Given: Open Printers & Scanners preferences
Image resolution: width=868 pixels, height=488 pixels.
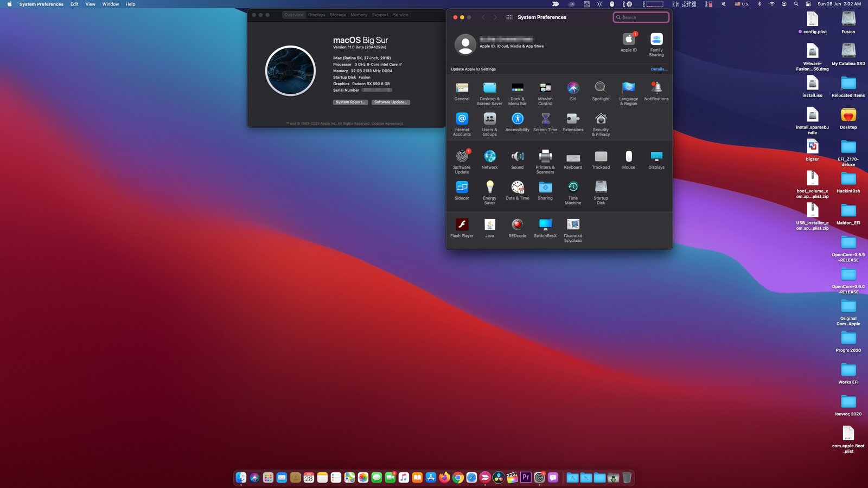Looking at the screenshot, I should coord(545,156).
